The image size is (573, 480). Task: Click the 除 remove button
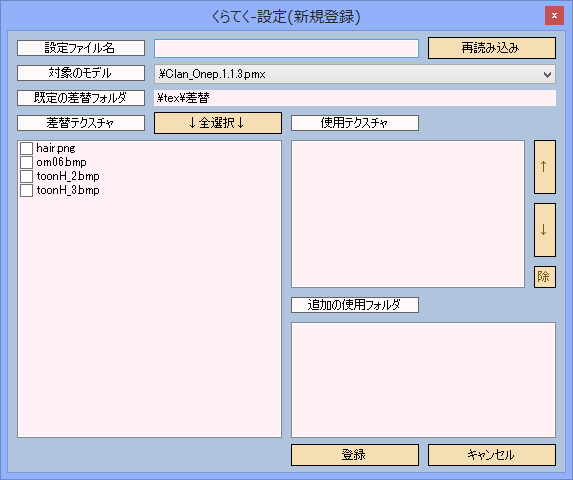pos(544,277)
